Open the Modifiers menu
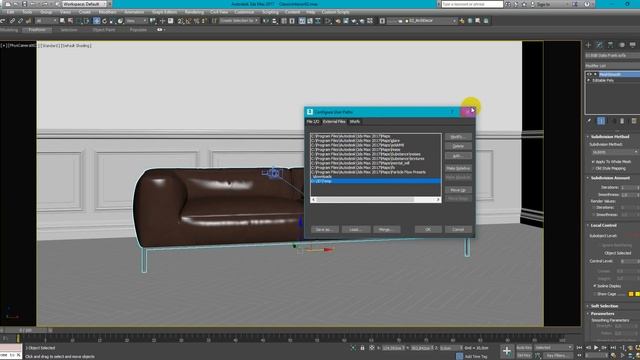640x360 pixels. pos(107,12)
